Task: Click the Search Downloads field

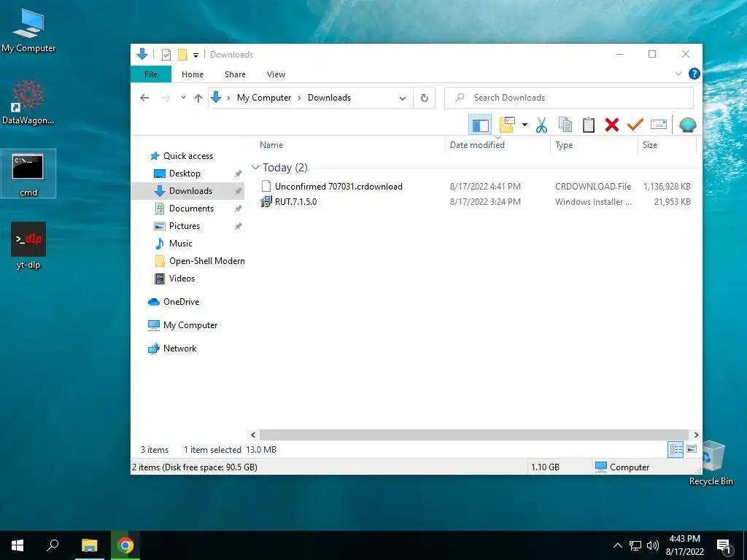Action: click(x=569, y=98)
